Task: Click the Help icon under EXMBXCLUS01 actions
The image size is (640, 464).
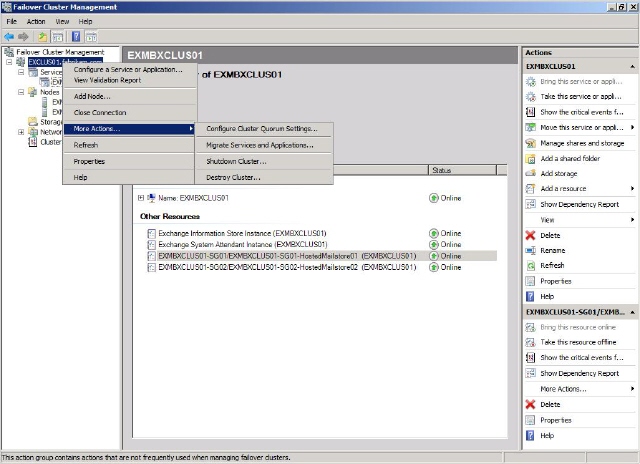Action: coord(530,296)
